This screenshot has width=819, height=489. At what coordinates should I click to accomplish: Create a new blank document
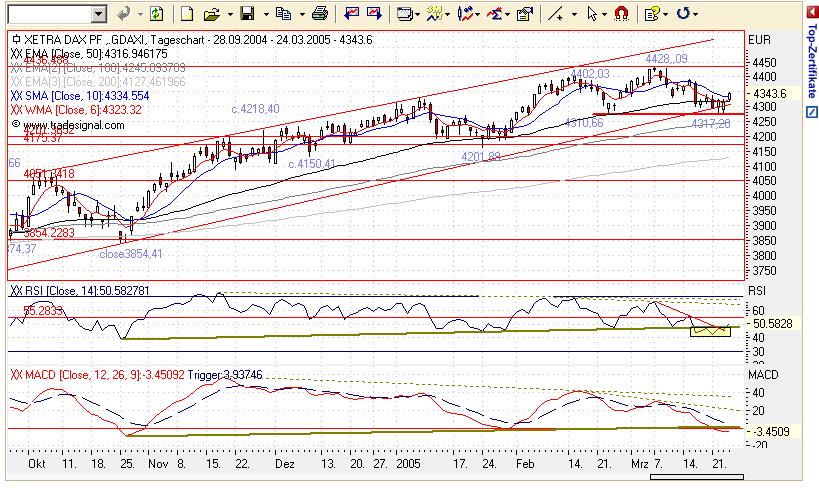pyautogui.click(x=187, y=14)
